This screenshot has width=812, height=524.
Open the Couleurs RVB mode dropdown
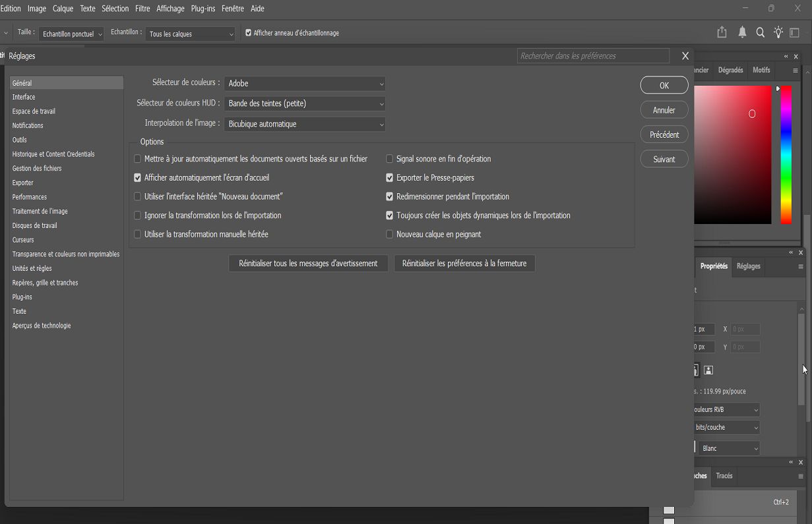coord(726,409)
